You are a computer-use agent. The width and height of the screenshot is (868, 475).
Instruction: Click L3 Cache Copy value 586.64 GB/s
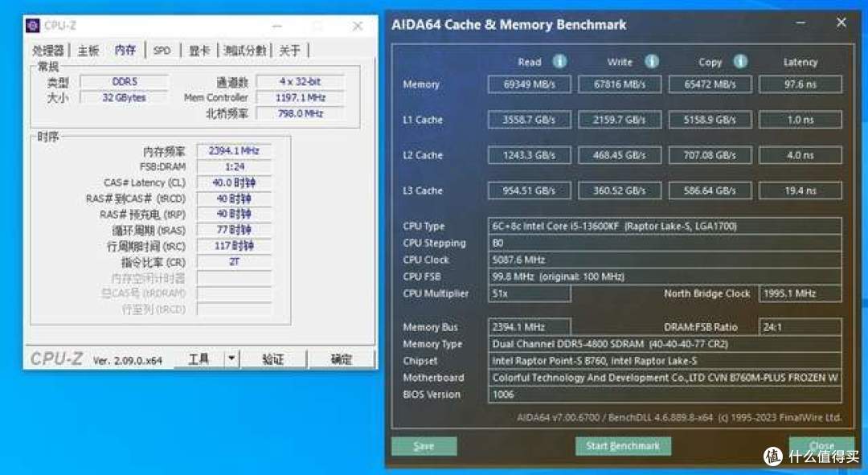[710, 190]
